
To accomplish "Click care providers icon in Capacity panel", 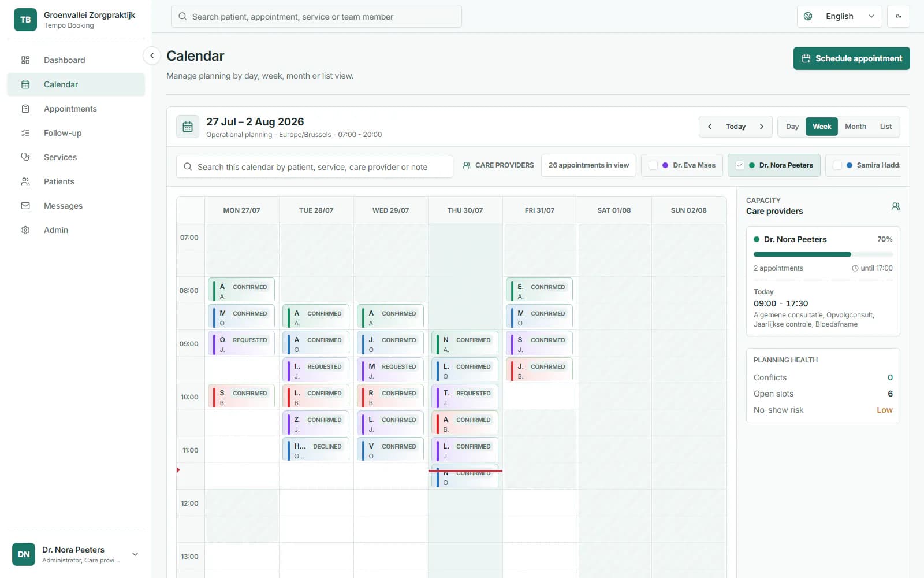I will (x=895, y=206).
